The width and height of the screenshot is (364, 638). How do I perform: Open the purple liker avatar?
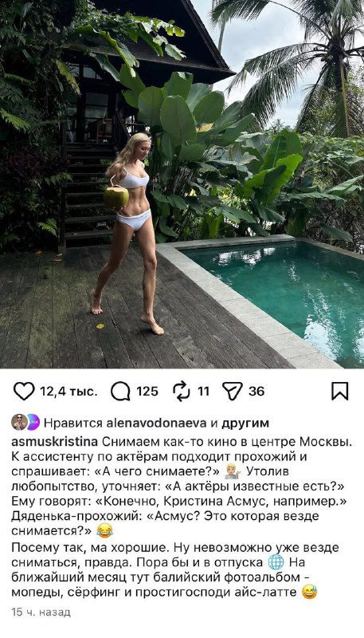point(33,423)
